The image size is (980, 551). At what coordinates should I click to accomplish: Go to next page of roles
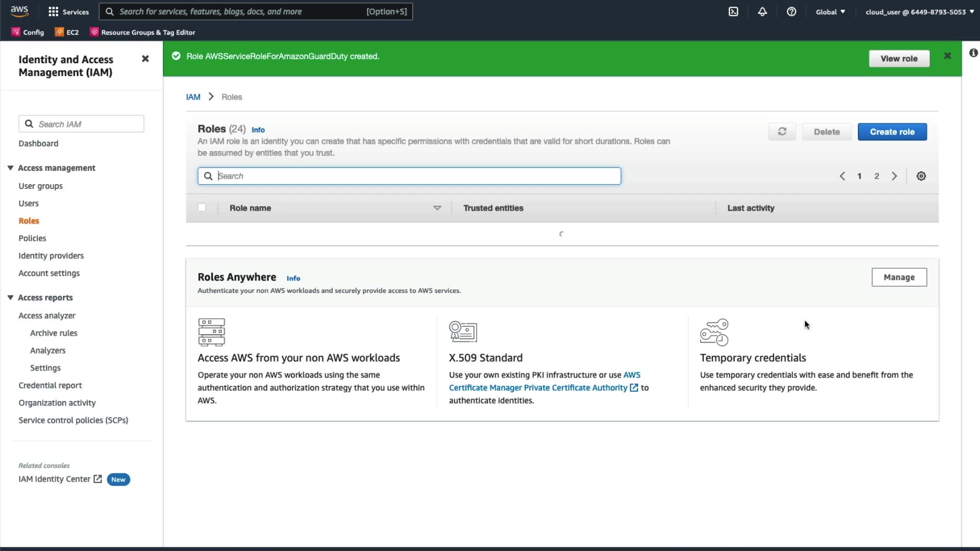(894, 176)
